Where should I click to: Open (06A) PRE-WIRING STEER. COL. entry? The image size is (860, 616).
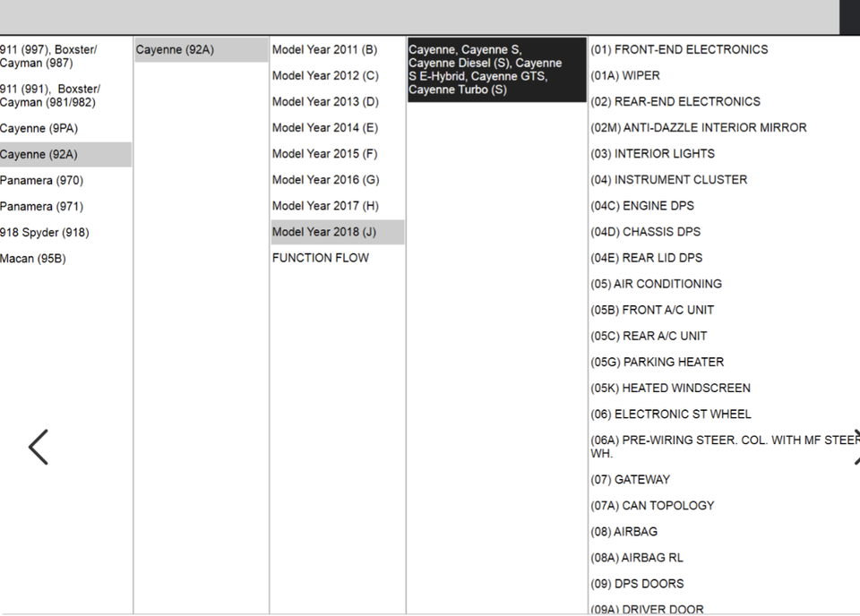[x=725, y=447]
